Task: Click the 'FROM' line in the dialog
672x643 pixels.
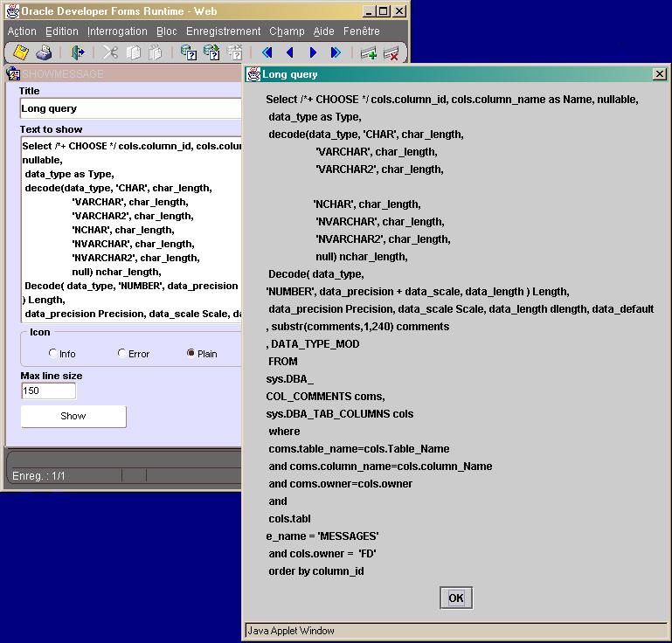Action: tap(283, 361)
